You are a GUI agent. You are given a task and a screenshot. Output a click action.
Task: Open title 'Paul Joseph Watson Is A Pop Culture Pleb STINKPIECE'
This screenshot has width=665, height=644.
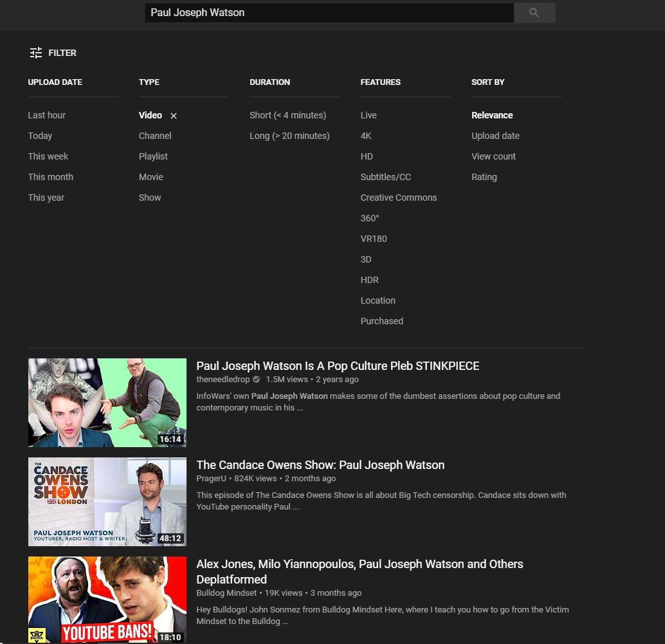(338, 365)
